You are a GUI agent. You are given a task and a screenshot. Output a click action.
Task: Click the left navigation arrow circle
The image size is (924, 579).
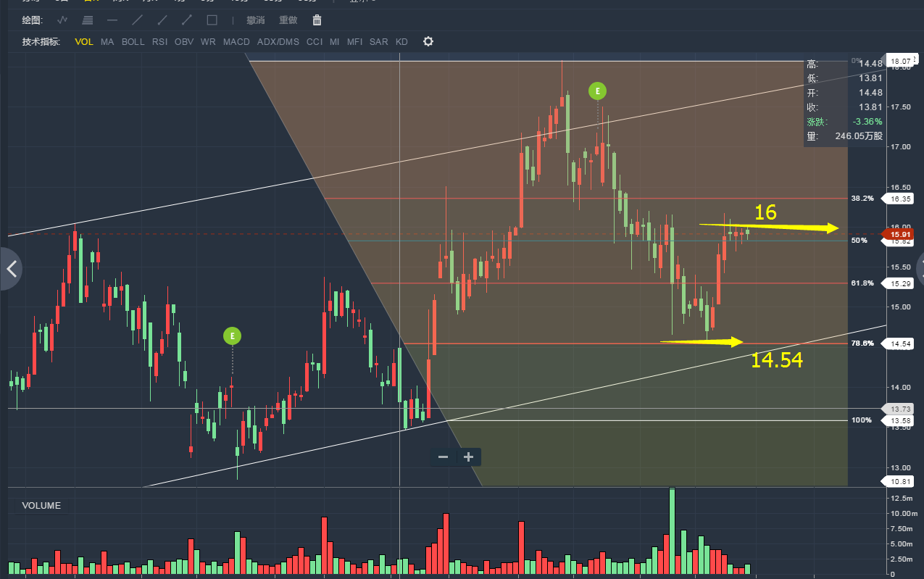(x=10, y=269)
